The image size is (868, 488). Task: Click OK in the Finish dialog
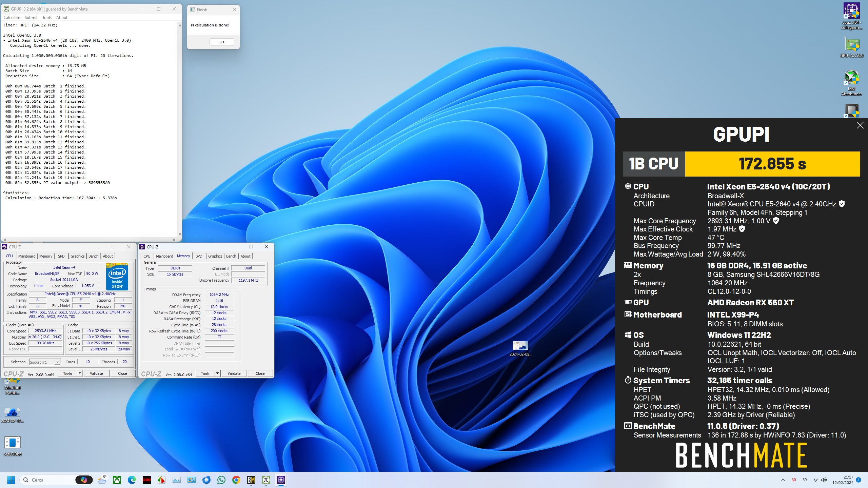(x=222, y=42)
